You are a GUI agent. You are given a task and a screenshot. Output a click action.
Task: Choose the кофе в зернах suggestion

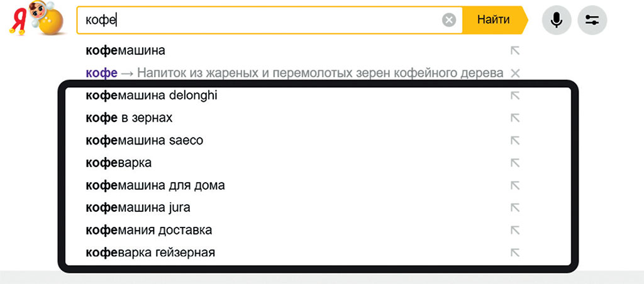[x=129, y=118]
